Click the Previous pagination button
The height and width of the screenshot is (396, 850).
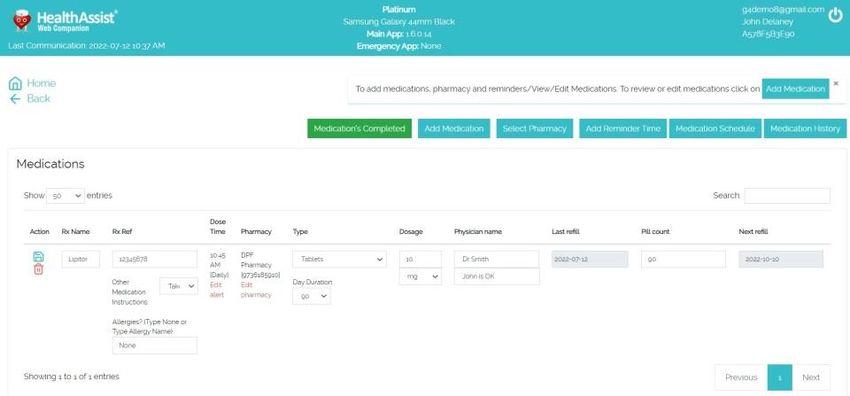coord(741,377)
